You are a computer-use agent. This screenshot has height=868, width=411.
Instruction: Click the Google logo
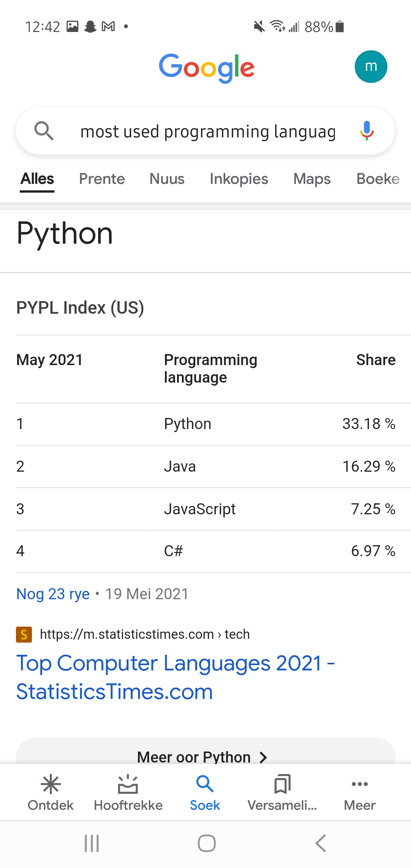tap(206, 67)
